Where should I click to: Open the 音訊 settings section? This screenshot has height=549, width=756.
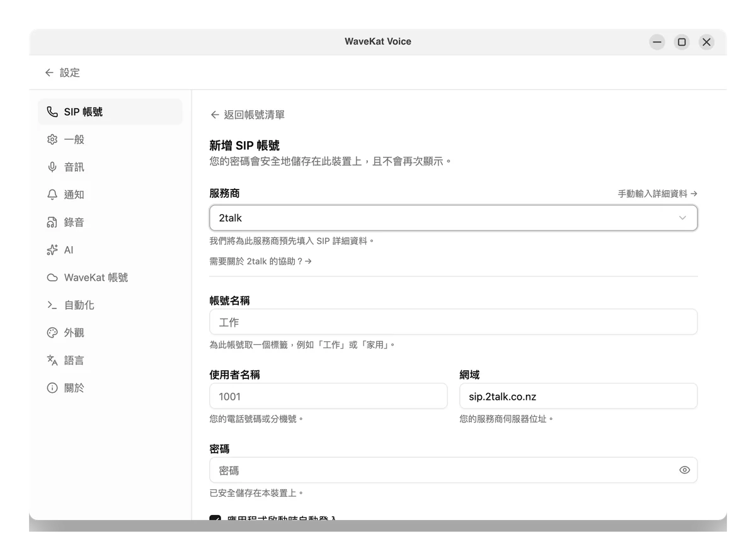110,167
